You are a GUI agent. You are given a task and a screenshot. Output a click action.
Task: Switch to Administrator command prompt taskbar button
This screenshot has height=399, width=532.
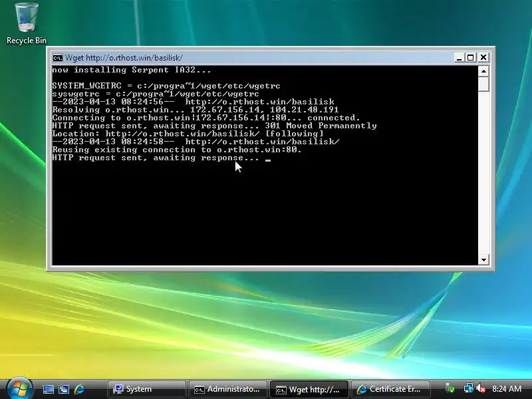[227, 389]
